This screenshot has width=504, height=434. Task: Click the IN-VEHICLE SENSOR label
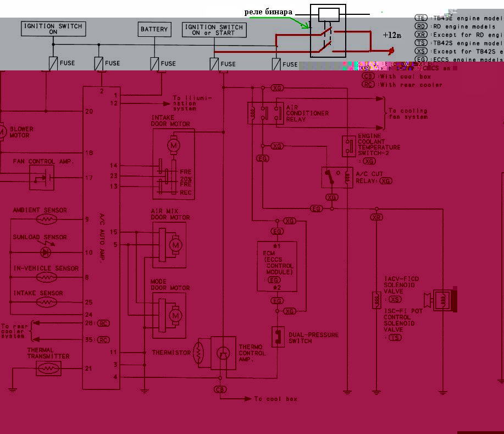coord(46,268)
